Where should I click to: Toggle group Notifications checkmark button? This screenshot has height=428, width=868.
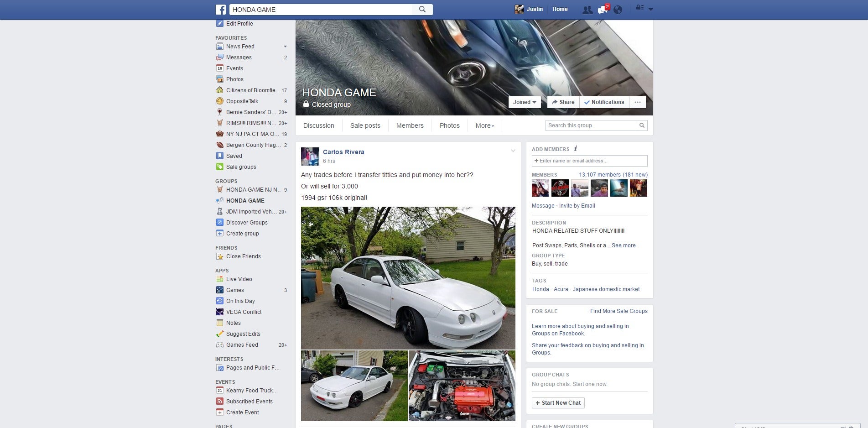[x=604, y=102]
